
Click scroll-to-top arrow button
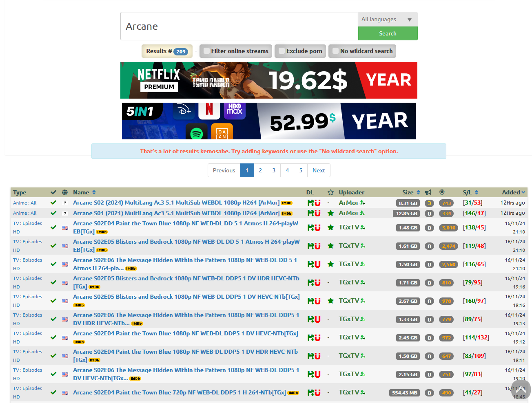[x=521, y=390]
